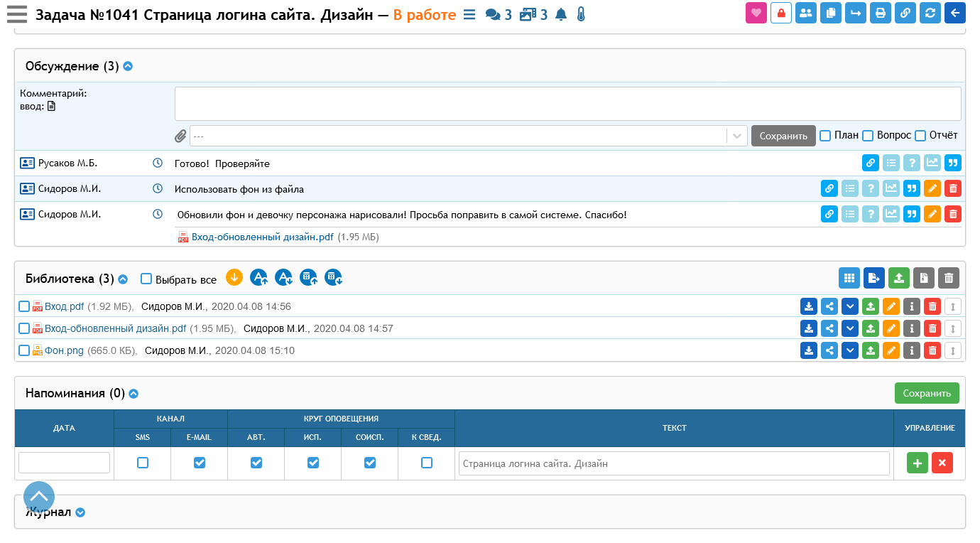The width and height of the screenshot is (980, 543).
Task: Open task menu next to status В работе
Action: tap(469, 14)
